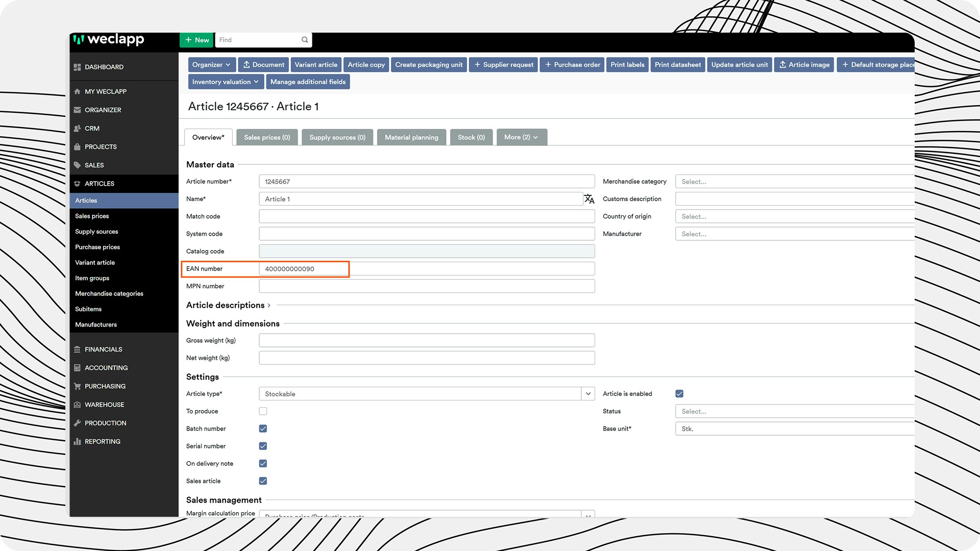Uncheck the Batch number checkbox

pyautogui.click(x=263, y=429)
